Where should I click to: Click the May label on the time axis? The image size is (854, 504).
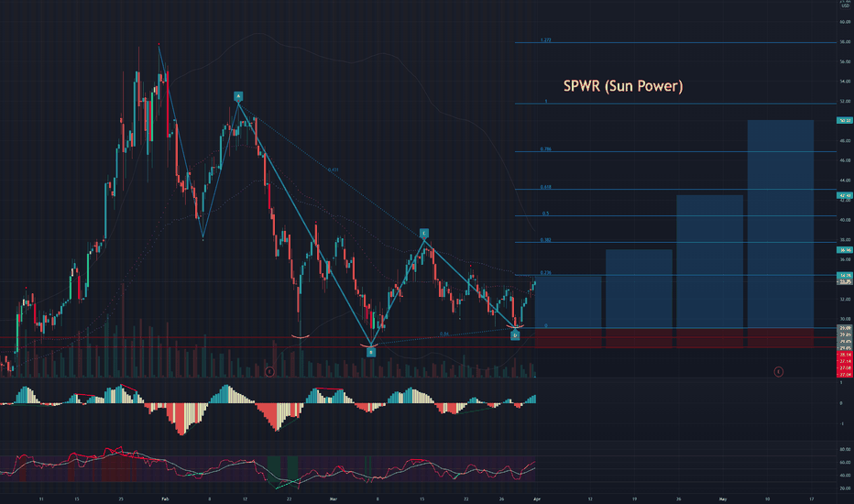click(x=723, y=499)
